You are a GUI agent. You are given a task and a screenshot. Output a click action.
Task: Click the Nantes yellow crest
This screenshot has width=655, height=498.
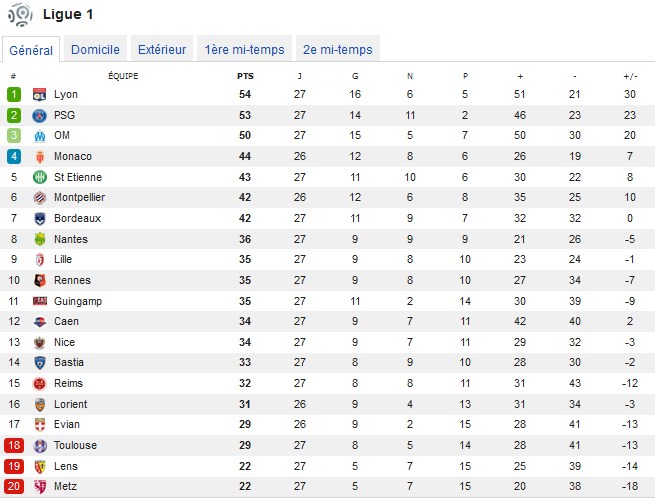pyautogui.click(x=40, y=239)
